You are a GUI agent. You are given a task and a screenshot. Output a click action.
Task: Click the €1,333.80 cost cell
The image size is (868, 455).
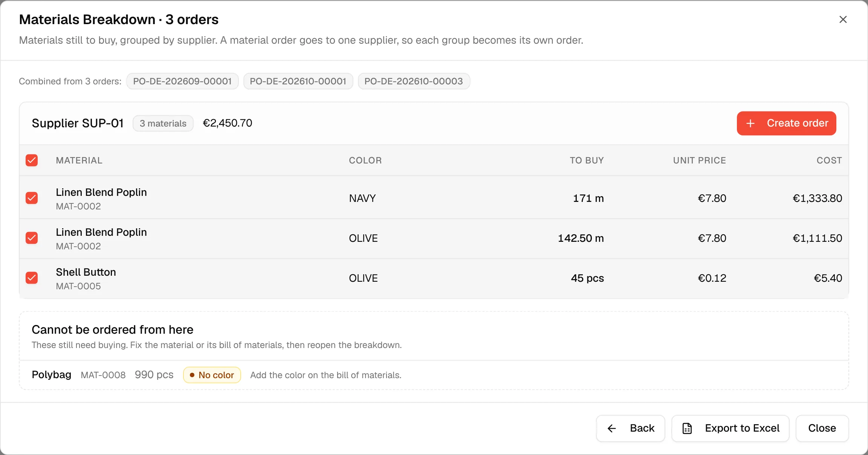818,198
